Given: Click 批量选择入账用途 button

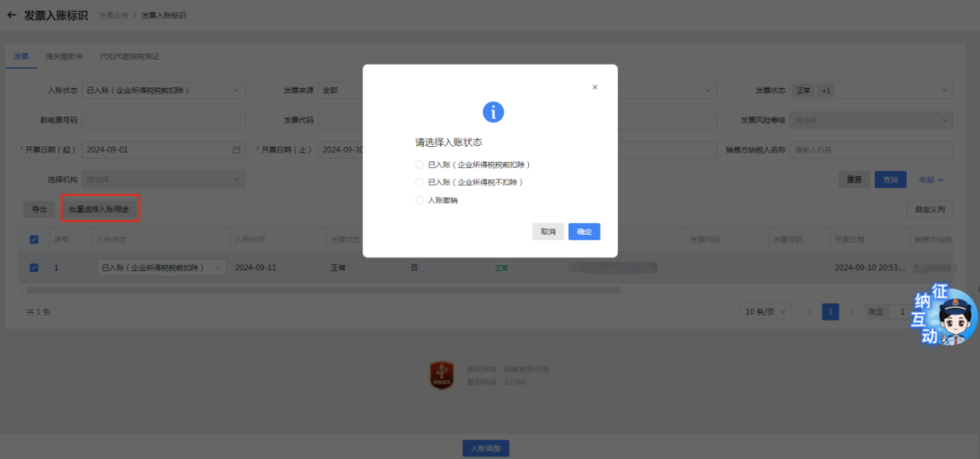Looking at the screenshot, I should pyautogui.click(x=100, y=210).
